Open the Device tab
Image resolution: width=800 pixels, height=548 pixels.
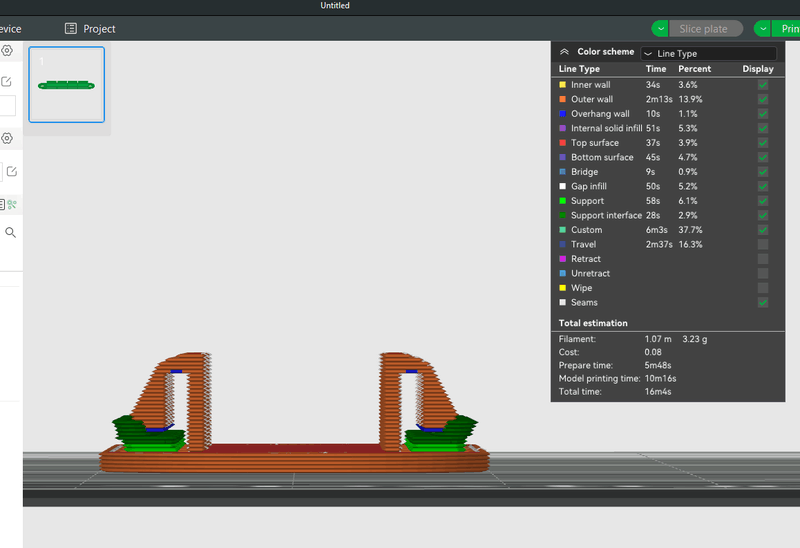10,29
